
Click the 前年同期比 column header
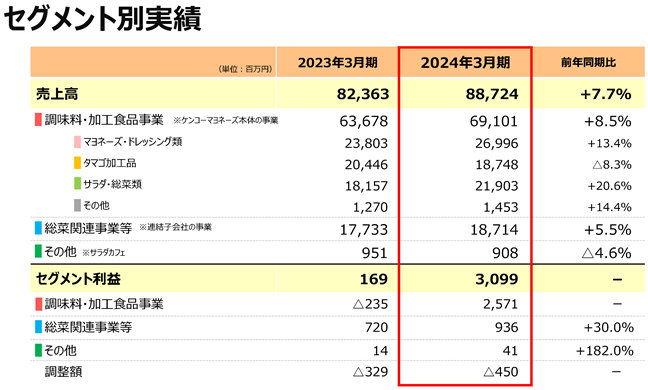click(588, 62)
